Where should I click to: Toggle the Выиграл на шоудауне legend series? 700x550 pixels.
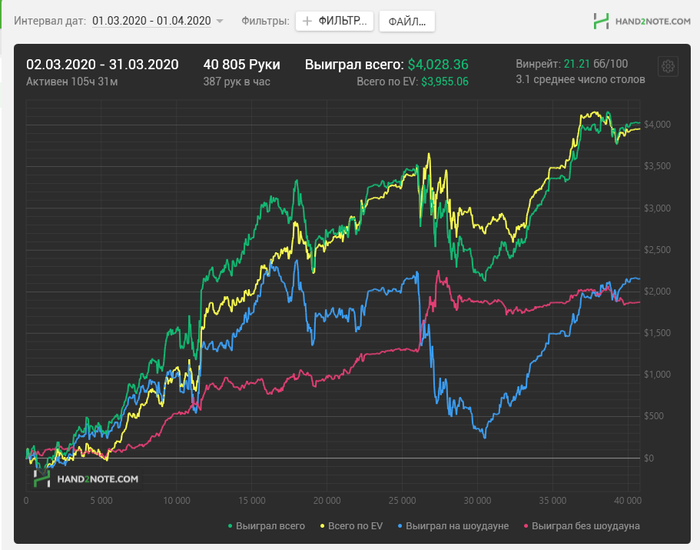(x=453, y=526)
